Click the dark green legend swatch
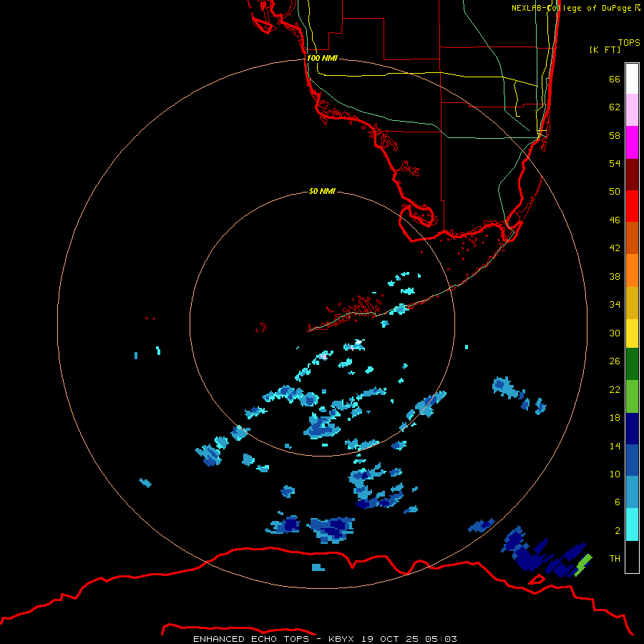This screenshot has height=644, width=644. pyautogui.click(x=632, y=364)
